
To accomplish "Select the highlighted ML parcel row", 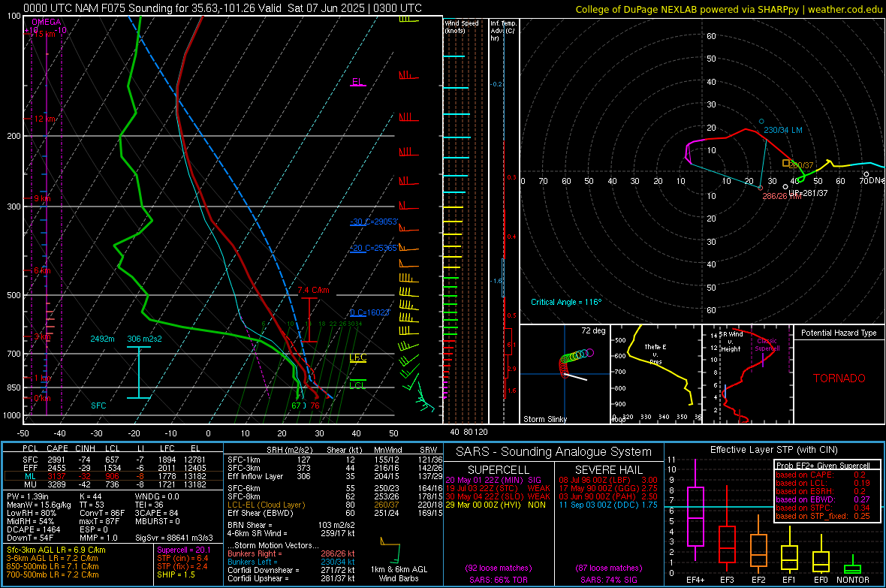I will (x=113, y=476).
